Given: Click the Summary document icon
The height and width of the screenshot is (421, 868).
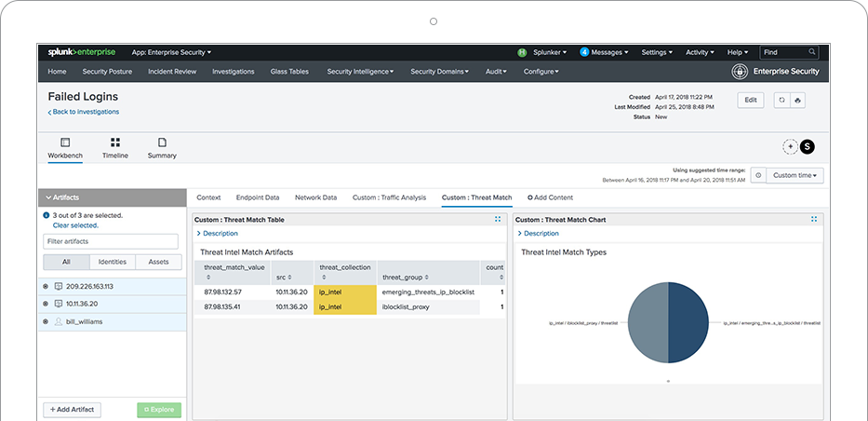Looking at the screenshot, I should (162, 143).
